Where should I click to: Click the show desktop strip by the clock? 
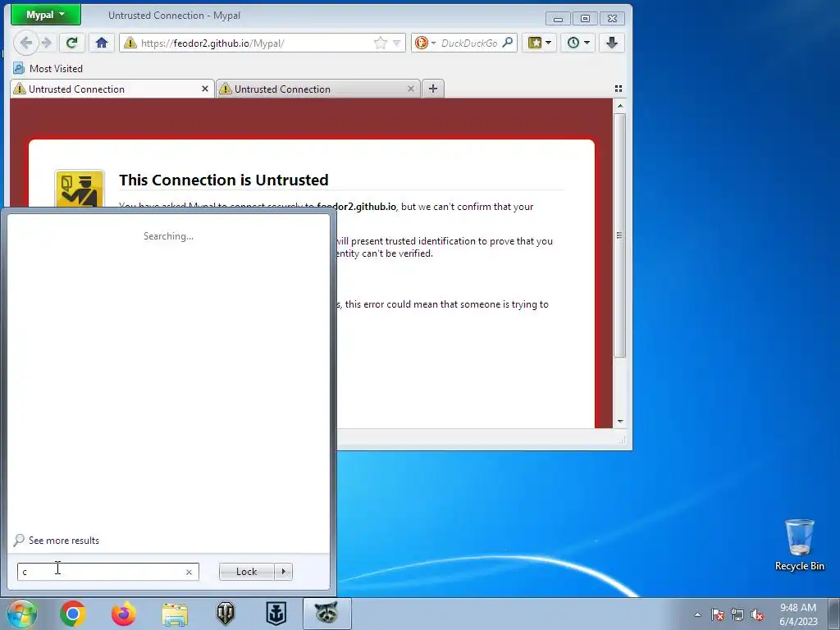point(834,614)
